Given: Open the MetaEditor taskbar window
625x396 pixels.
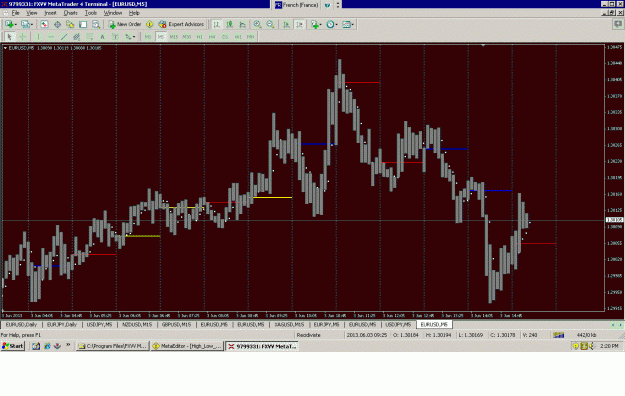Looking at the screenshot, I should click(187, 346).
